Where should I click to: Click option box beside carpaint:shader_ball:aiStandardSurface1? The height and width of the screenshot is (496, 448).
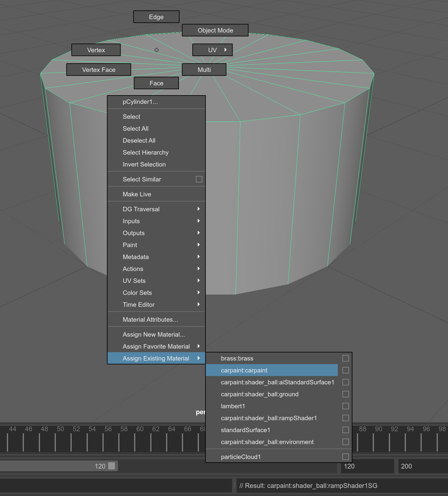tap(346, 382)
